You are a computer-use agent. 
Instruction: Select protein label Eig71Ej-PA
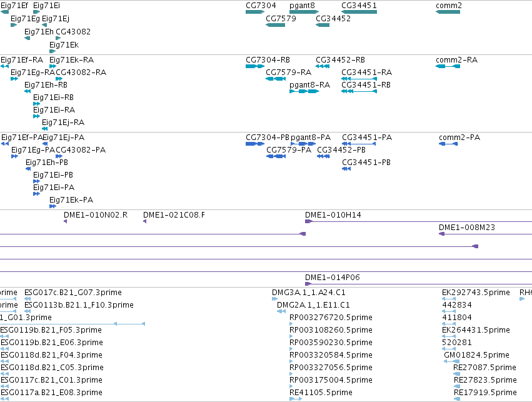(x=63, y=138)
